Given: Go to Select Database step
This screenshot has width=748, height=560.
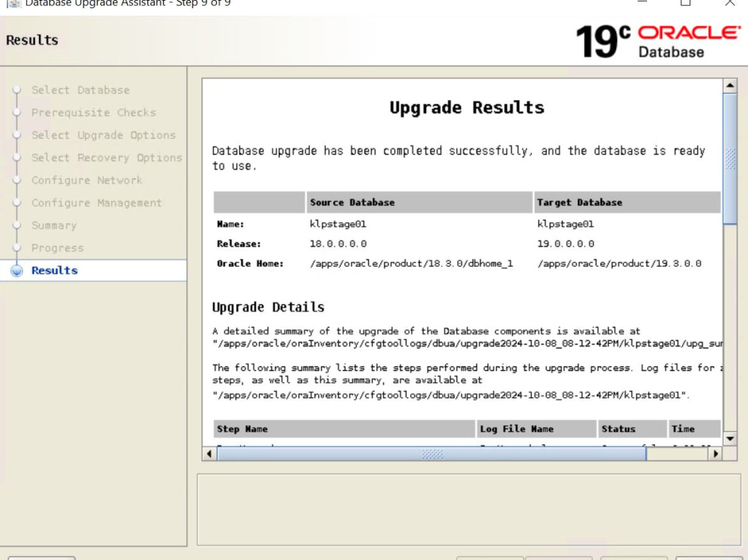Looking at the screenshot, I should click(x=81, y=90).
